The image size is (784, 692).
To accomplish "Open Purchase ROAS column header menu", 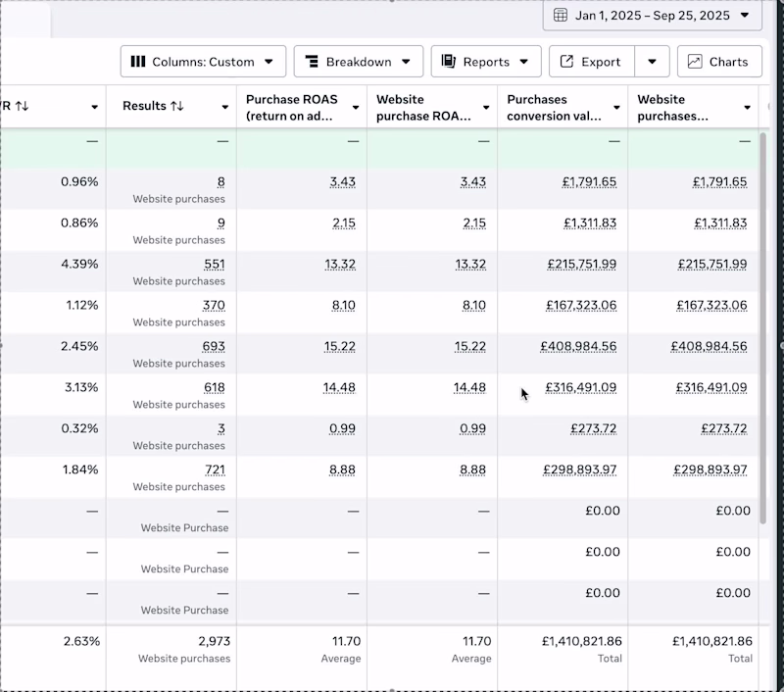I will tap(355, 108).
